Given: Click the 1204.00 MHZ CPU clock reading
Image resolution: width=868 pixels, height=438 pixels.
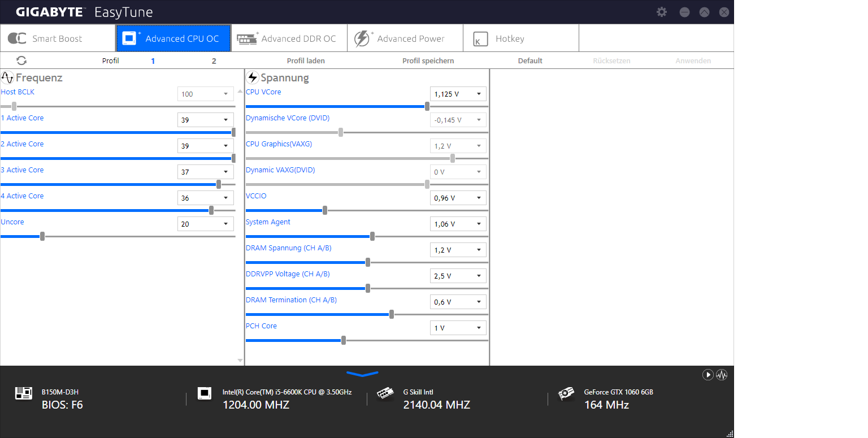Looking at the screenshot, I should [256, 405].
